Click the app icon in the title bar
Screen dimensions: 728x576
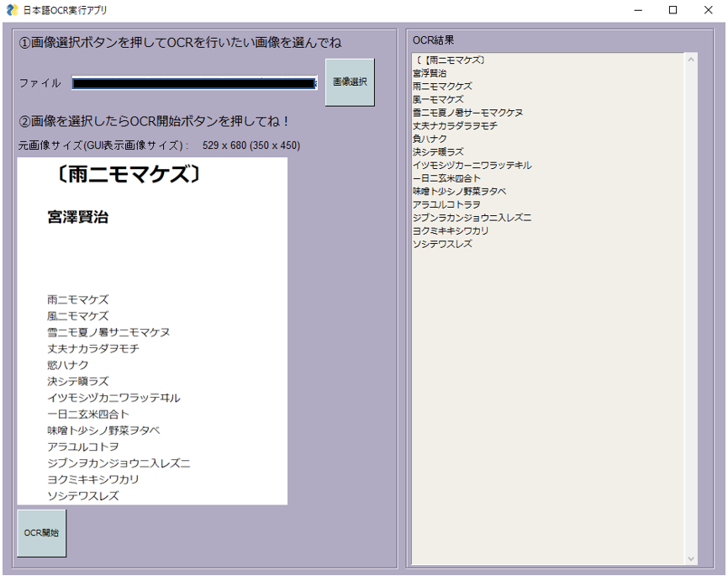tap(12, 10)
